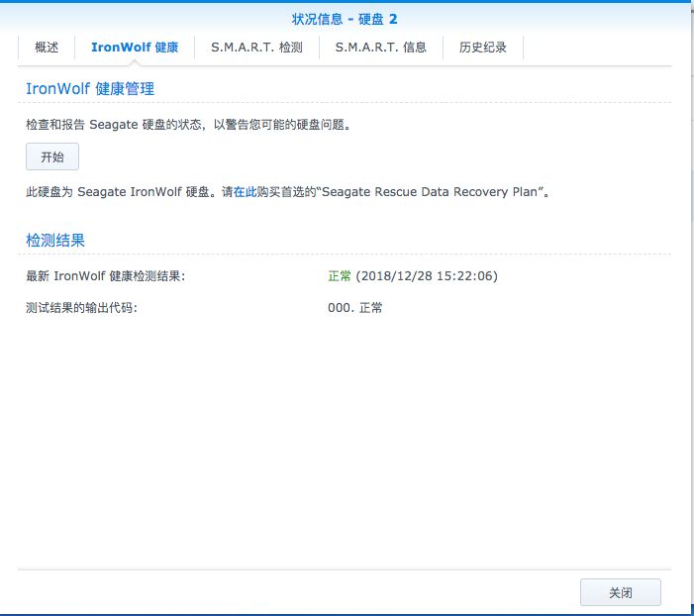Open the S.M.A.R.T. 检测 tab

256,48
